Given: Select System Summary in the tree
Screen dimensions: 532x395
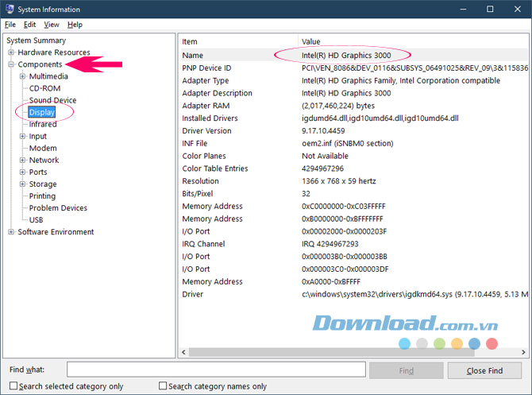Looking at the screenshot, I should 36,41.
